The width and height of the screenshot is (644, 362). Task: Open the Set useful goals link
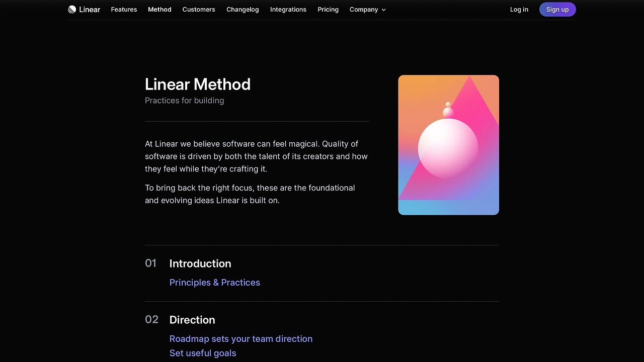tap(203, 353)
